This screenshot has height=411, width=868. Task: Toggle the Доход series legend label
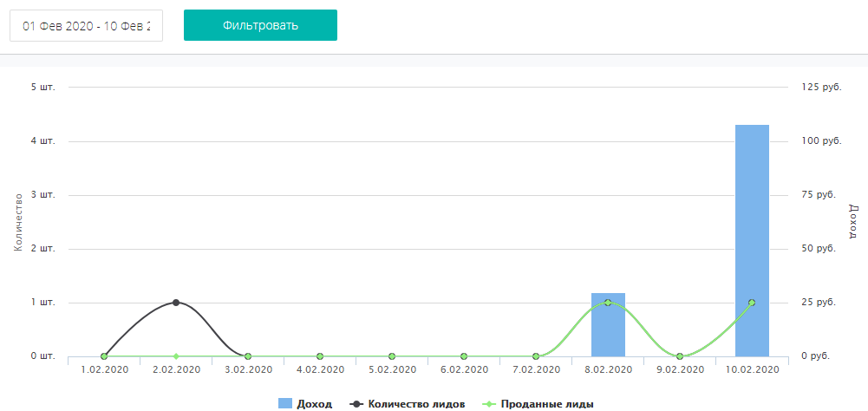pyautogui.click(x=315, y=404)
